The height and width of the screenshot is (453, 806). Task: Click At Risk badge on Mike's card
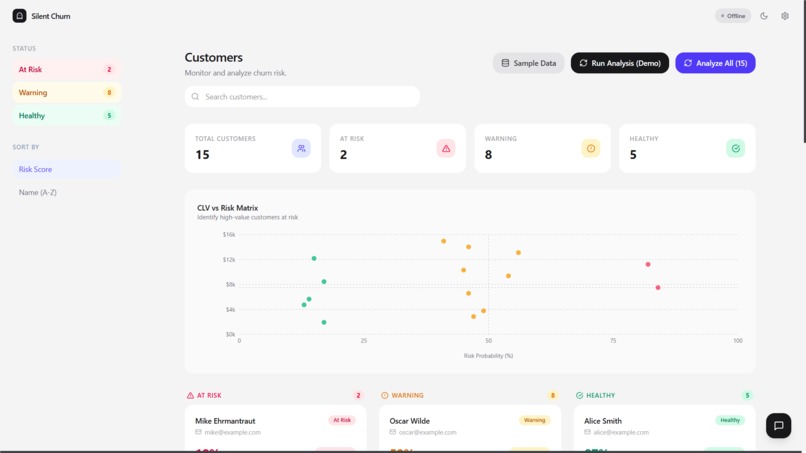tap(342, 420)
